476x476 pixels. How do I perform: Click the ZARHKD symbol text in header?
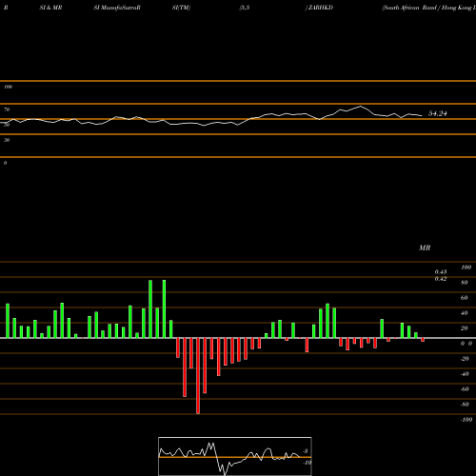(320, 8)
